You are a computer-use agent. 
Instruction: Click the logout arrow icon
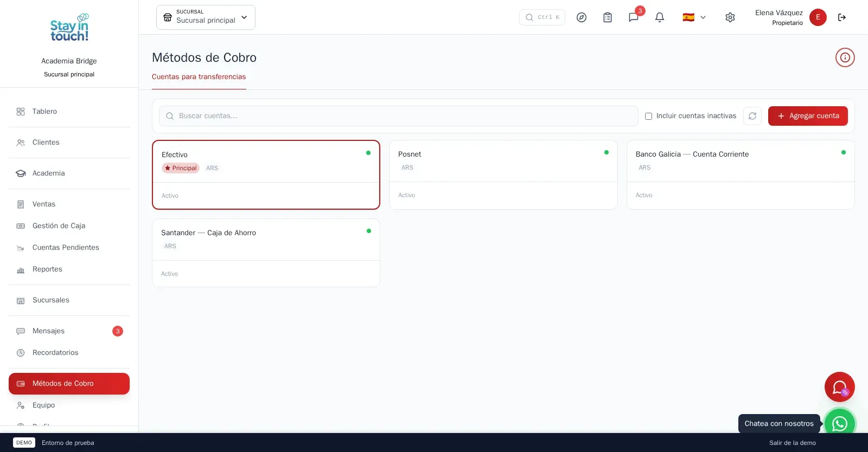click(842, 17)
